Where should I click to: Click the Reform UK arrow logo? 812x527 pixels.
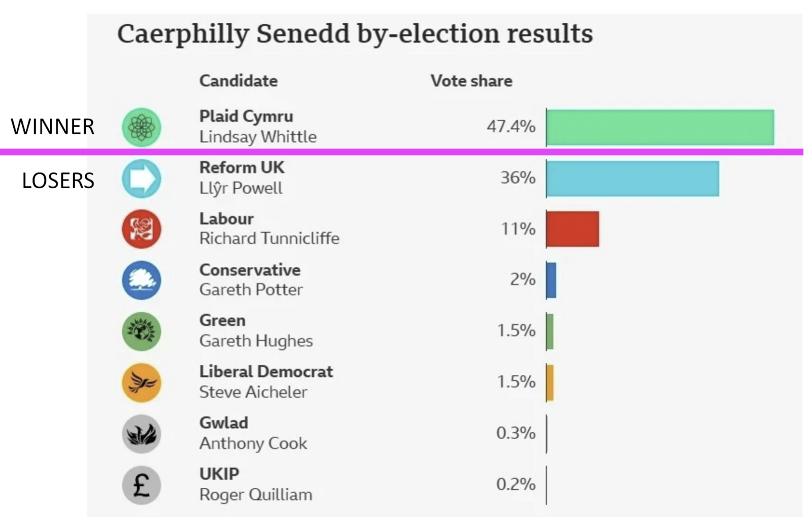(x=142, y=179)
